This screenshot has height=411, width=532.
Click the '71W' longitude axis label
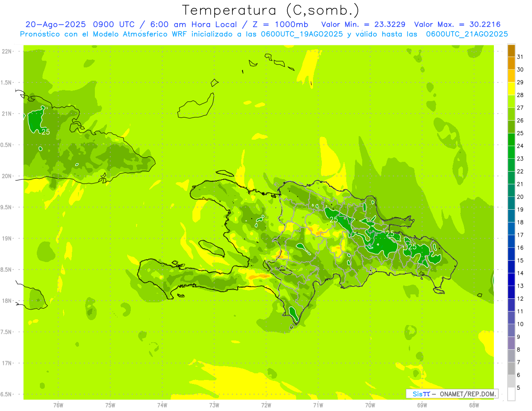pyautogui.click(x=318, y=405)
